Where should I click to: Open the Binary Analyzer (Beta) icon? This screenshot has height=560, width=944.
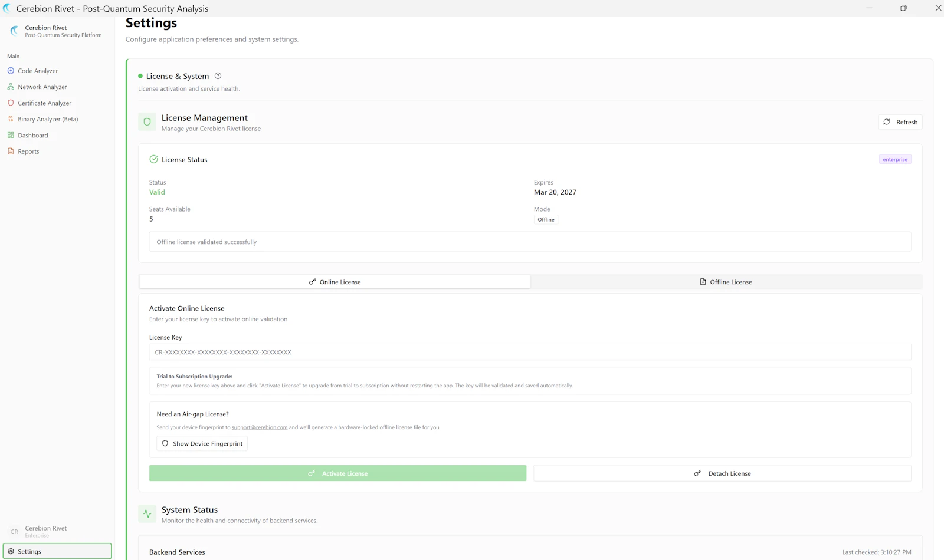pos(11,119)
